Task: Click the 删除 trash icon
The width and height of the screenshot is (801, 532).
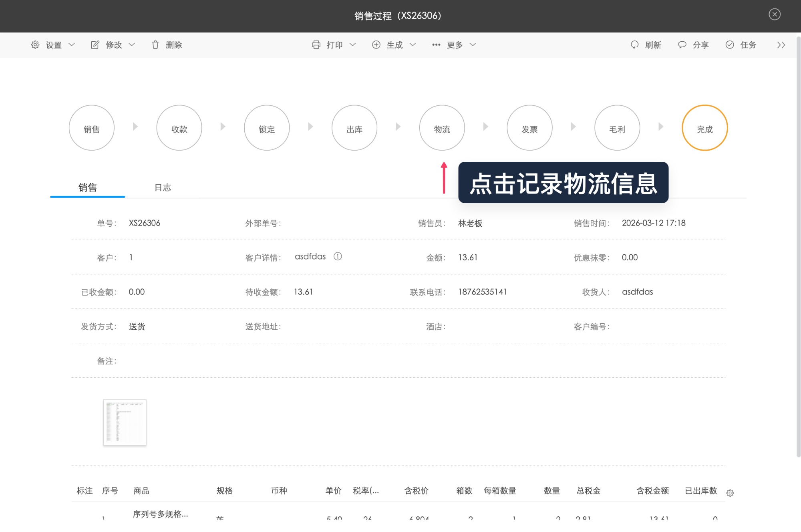Action: 156,45
